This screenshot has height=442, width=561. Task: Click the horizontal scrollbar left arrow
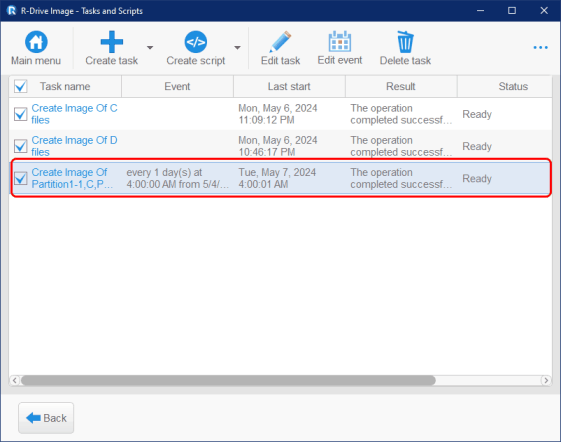click(15, 380)
